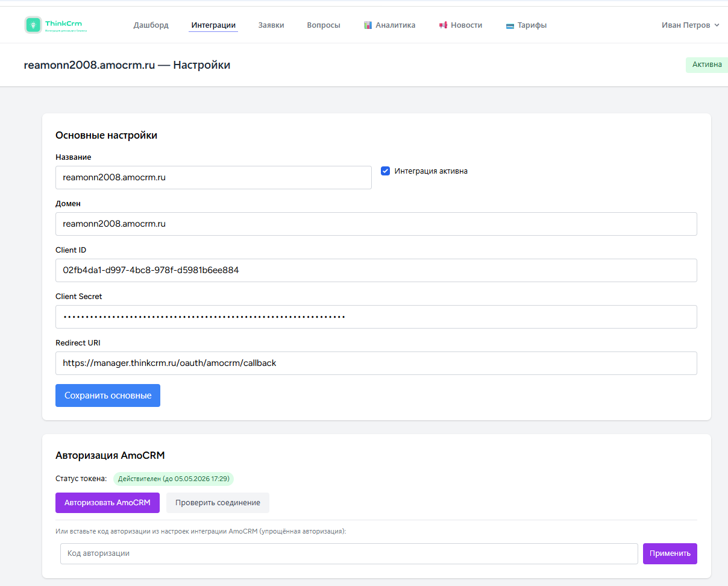
Task: Click the Проверить соединение button
Action: (x=218, y=503)
